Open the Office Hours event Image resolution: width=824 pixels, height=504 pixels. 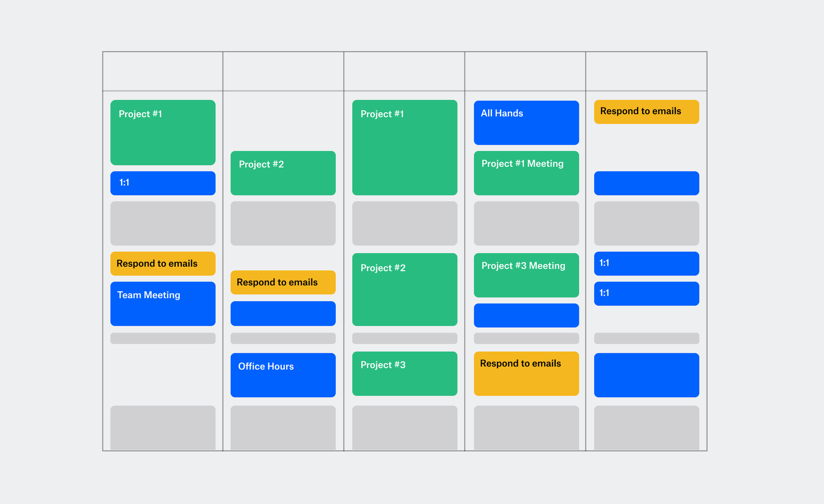[283, 375]
